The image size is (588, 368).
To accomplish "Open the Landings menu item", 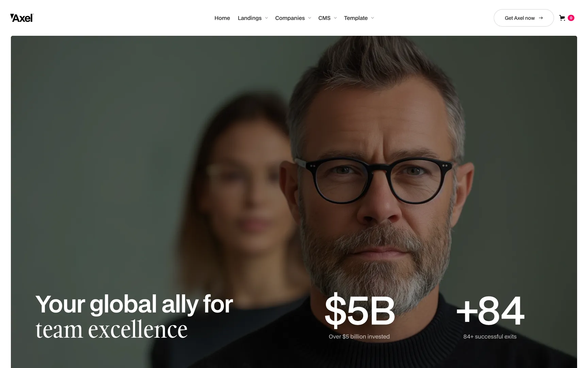I will pyautogui.click(x=250, y=18).
